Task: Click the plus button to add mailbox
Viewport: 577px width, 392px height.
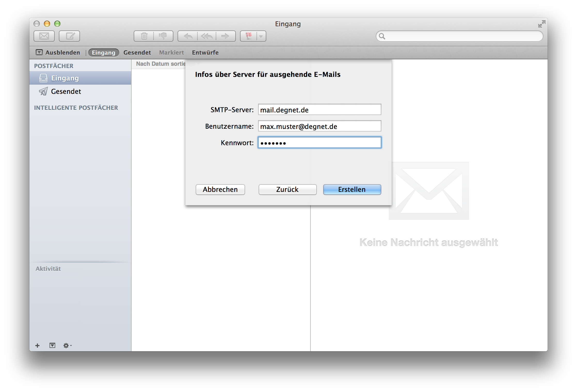Action: tap(37, 346)
